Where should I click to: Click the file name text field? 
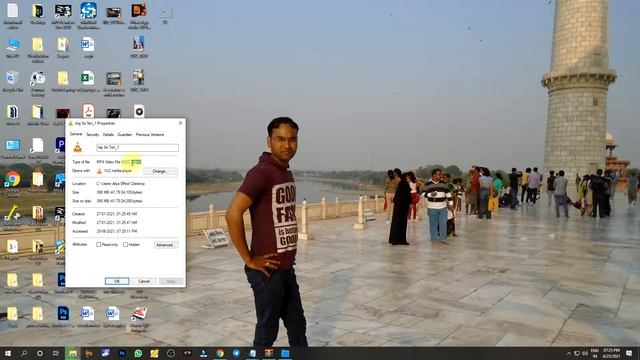(137, 147)
